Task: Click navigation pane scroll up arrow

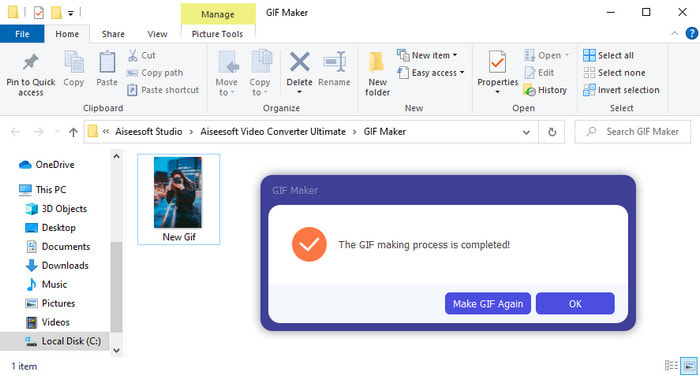Action: click(x=117, y=156)
